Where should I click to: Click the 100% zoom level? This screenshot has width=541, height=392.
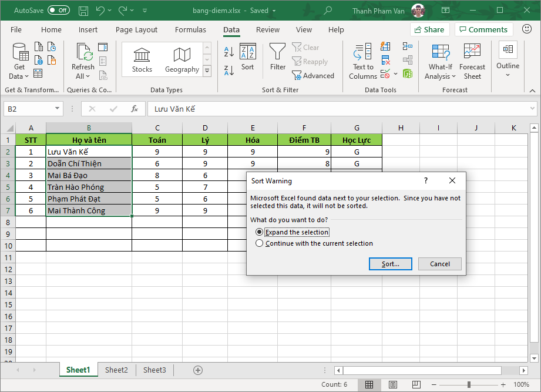[x=521, y=384]
